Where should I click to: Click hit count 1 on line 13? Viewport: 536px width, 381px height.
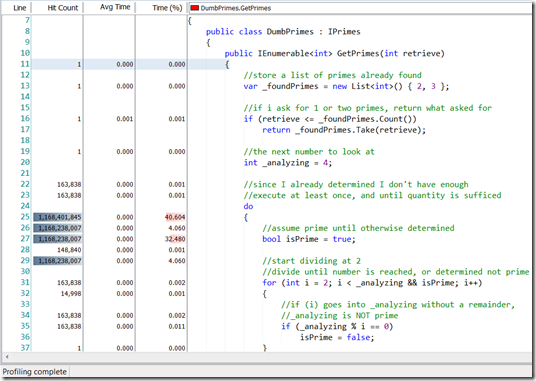coord(79,86)
